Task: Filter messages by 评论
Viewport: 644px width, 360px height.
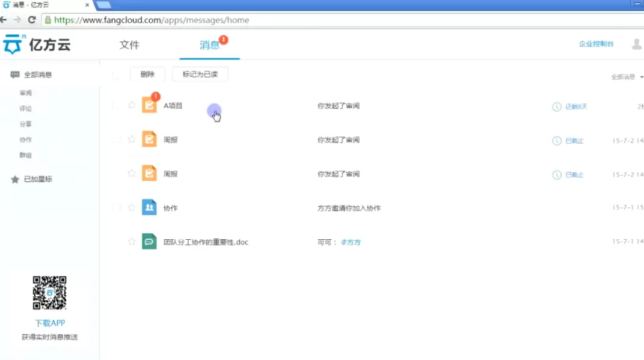Action: [25, 109]
